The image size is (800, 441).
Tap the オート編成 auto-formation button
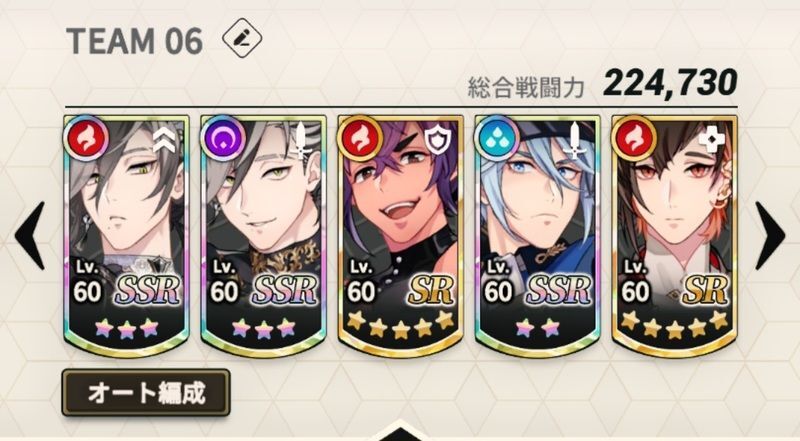tap(146, 393)
